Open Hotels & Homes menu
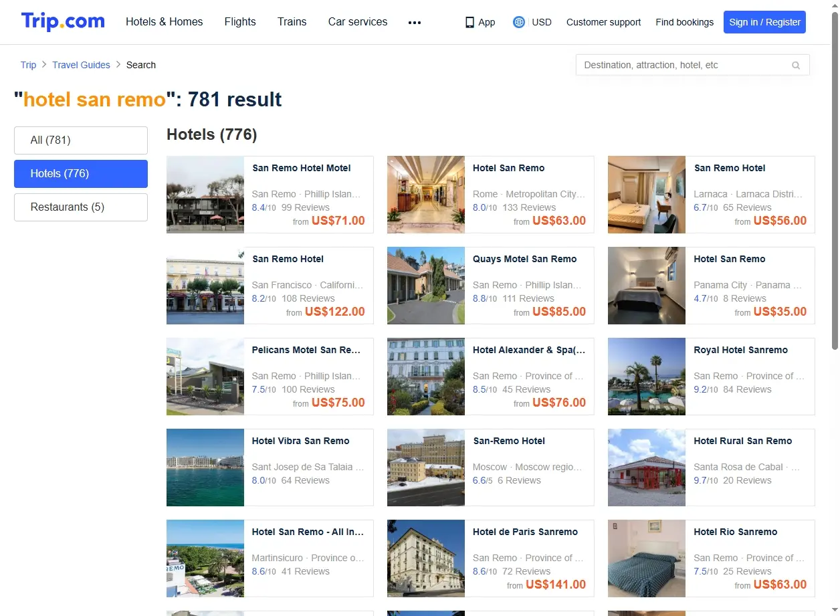 point(165,21)
